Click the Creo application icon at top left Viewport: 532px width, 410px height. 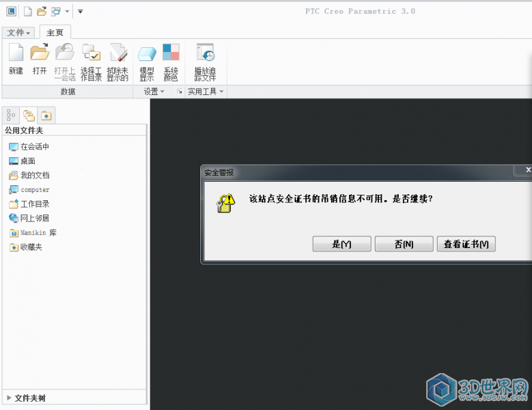tap(11, 12)
